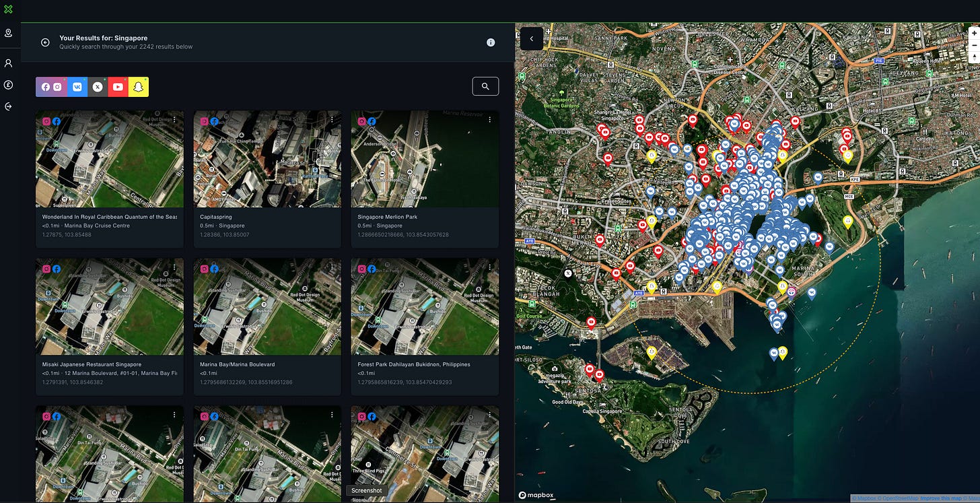Click red YouTube marker near Kallang label
980x503 pixels.
[x=795, y=122]
